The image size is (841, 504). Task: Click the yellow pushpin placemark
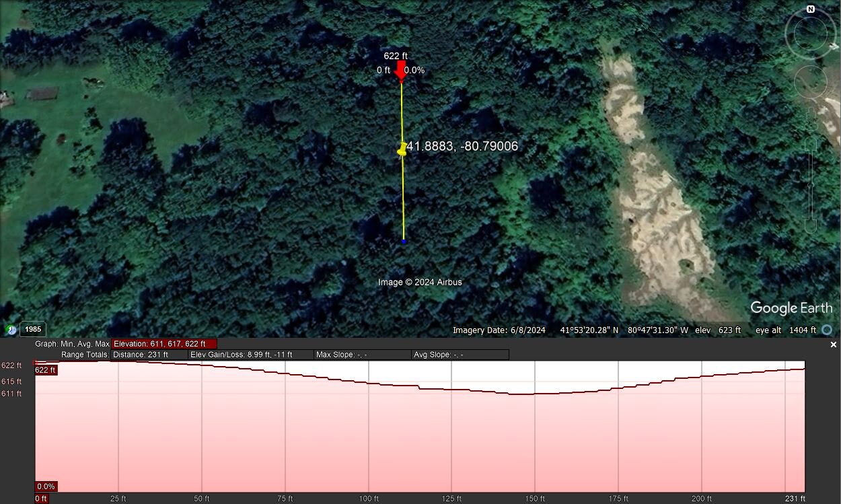point(402,150)
